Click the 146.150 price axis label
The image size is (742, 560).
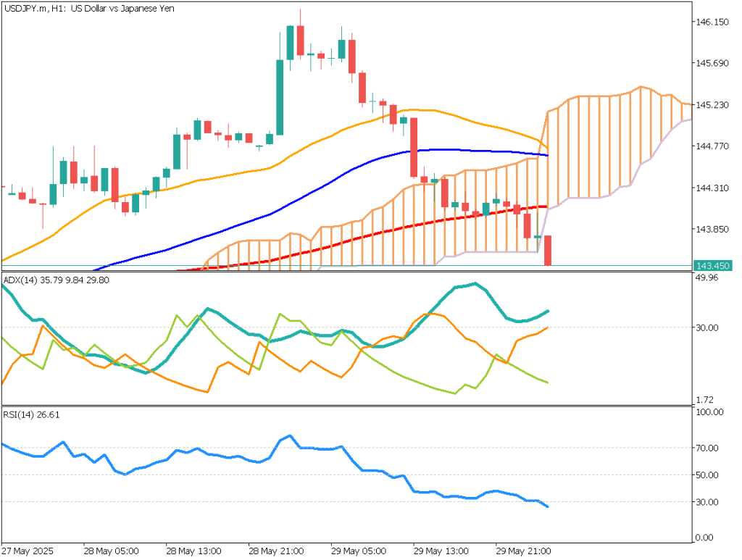712,22
